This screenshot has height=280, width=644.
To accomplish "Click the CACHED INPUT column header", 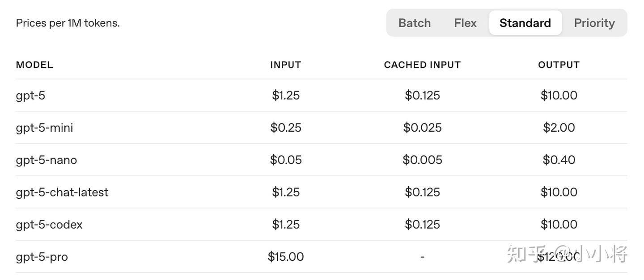I will pyautogui.click(x=422, y=65).
